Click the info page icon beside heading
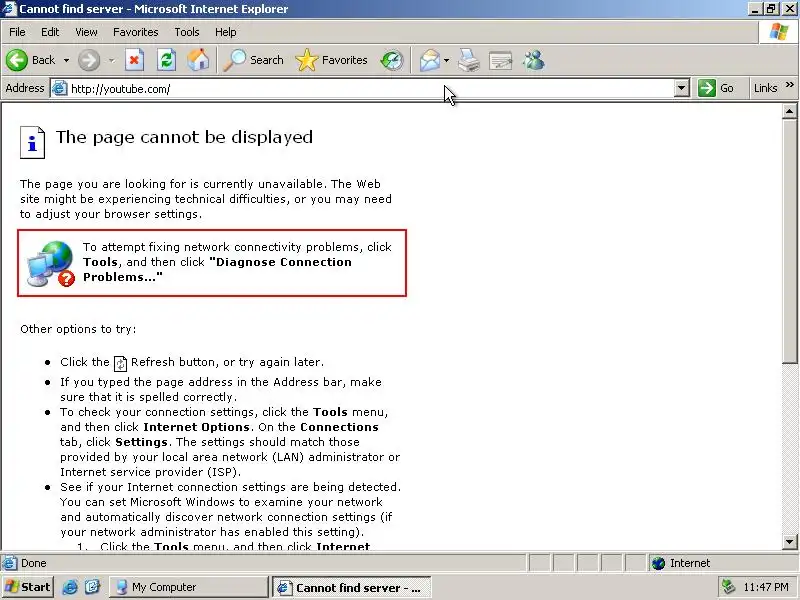 point(32,142)
